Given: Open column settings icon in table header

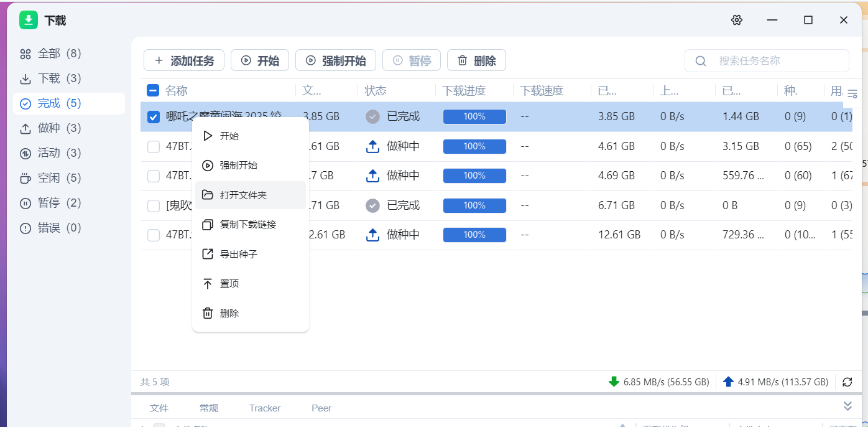Looking at the screenshot, I should (x=852, y=93).
